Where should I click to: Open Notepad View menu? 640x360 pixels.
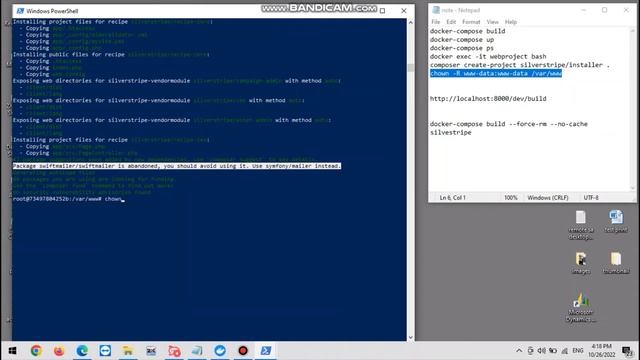coord(492,22)
